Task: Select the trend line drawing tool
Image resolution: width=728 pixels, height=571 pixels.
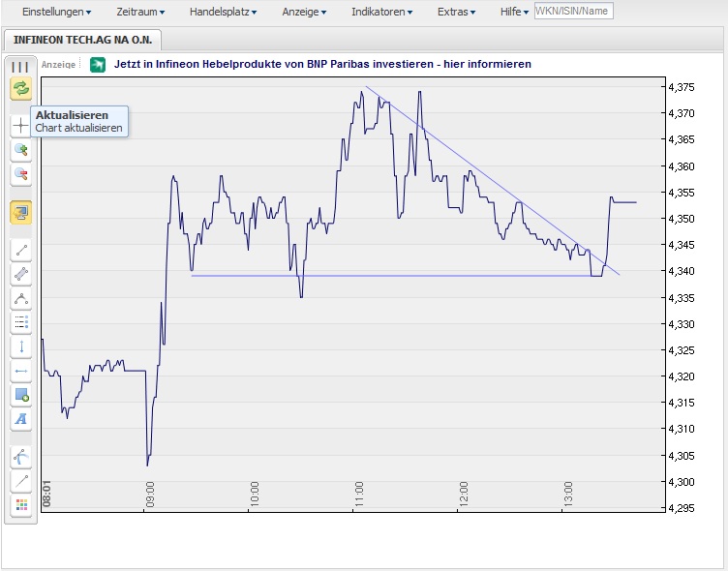Action: (x=21, y=251)
